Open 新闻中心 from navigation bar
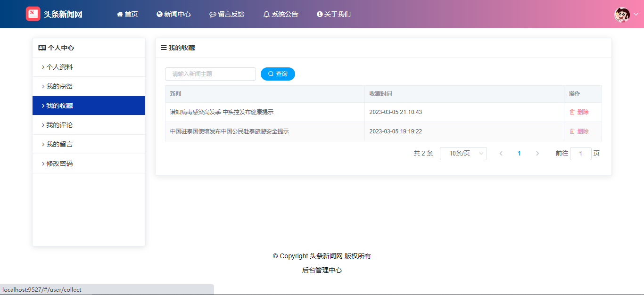 click(173, 14)
